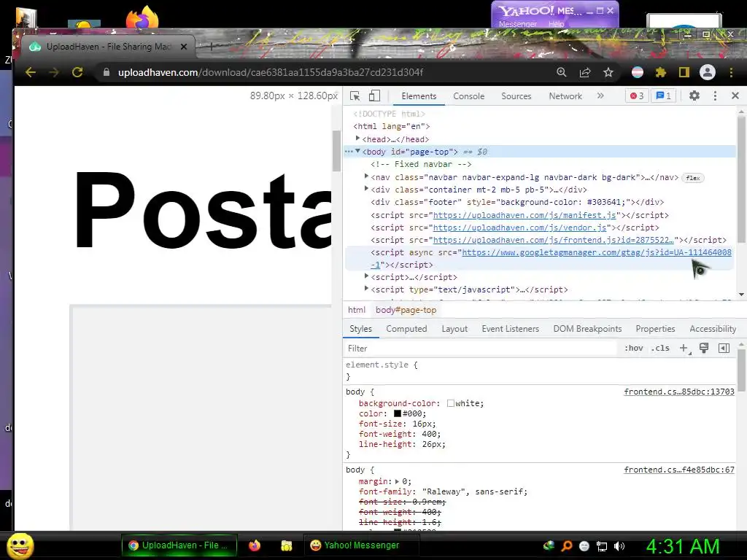The height and width of the screenshot is (560, 747).
Task: Switch to the Console tab
Action: 469,96
